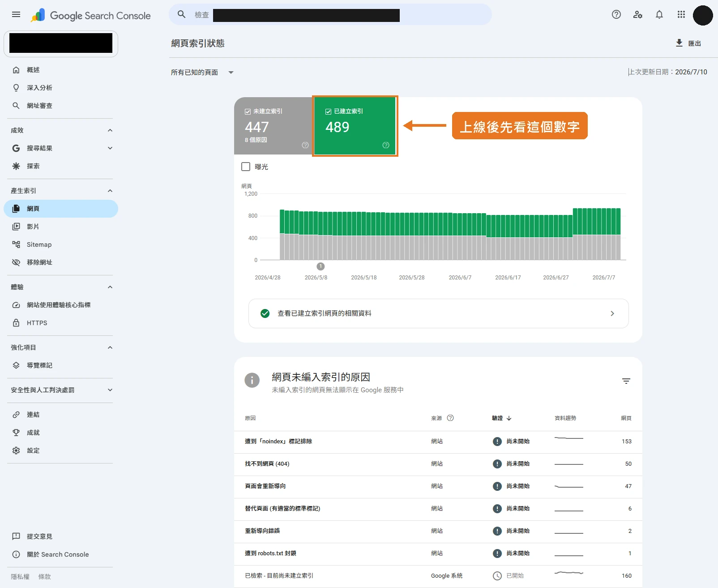Expand the 安全性與人工判決處罰 section
This screenshot has width=718, height=588.
tap(110, 390)
